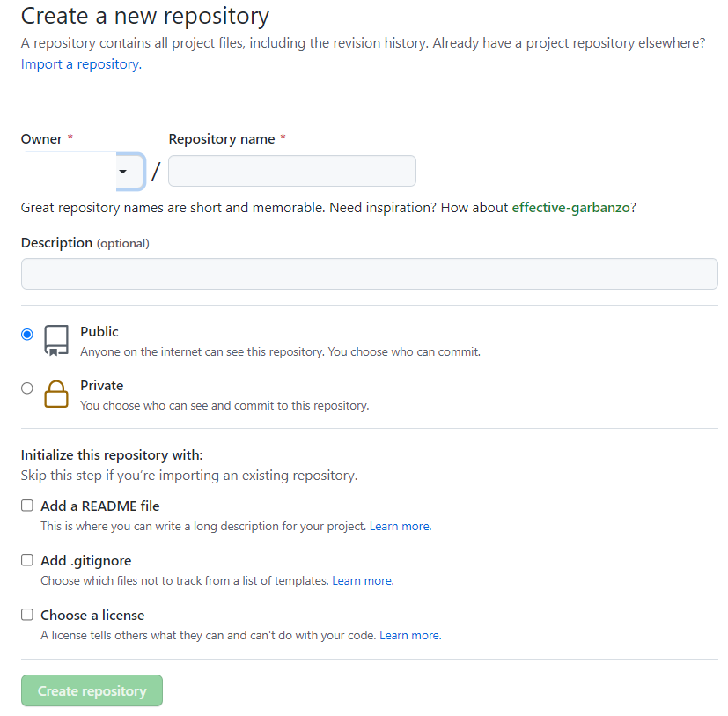Click the Add a README file label

pos(99,506)
